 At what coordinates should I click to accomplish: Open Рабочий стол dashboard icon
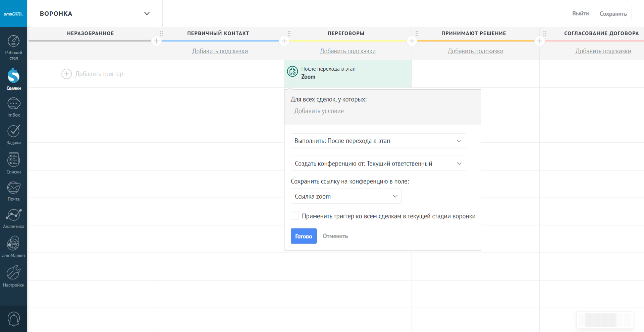click(x=13, y=41)
